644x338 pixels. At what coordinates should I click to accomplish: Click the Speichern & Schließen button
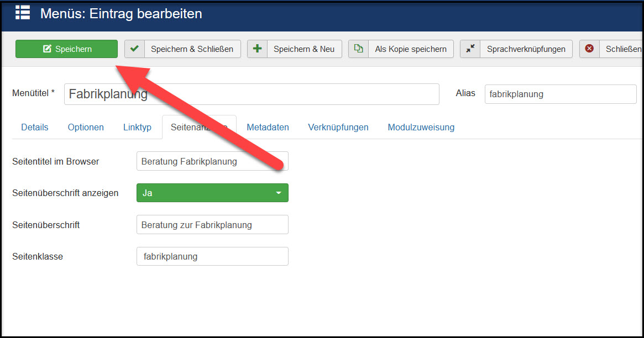tap(182, 49)
